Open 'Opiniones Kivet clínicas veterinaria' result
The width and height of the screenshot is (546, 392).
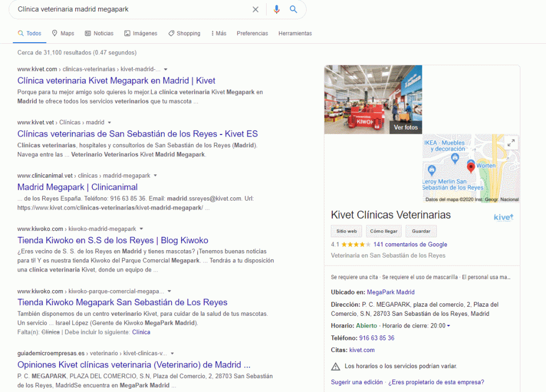tap(134, 365)
